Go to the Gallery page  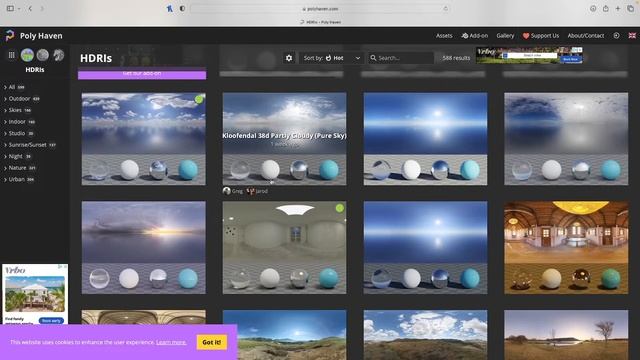point(505,36)
